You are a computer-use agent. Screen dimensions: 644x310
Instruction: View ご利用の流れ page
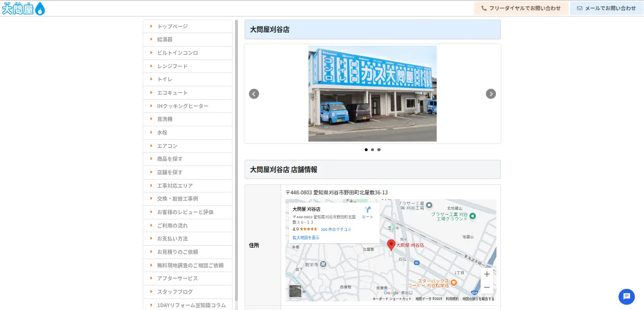[x=187, y=226]
